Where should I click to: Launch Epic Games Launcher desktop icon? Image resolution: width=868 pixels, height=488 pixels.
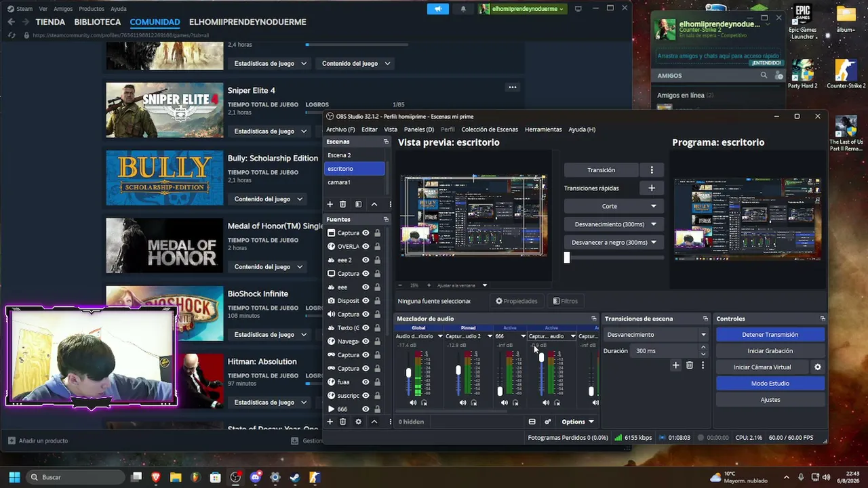click(x=803, y=22)
